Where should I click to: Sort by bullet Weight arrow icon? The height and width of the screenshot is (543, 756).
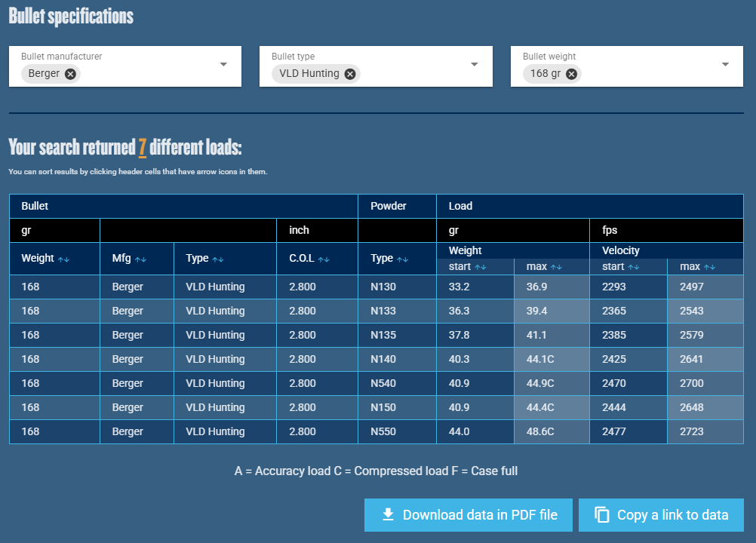click(63, 259)
